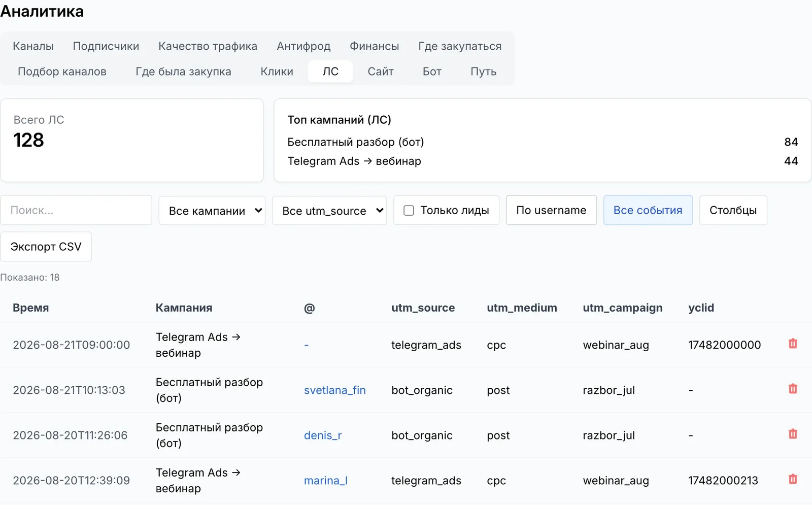
Task: Select the ЛС tab
Action: coord(330,72)
